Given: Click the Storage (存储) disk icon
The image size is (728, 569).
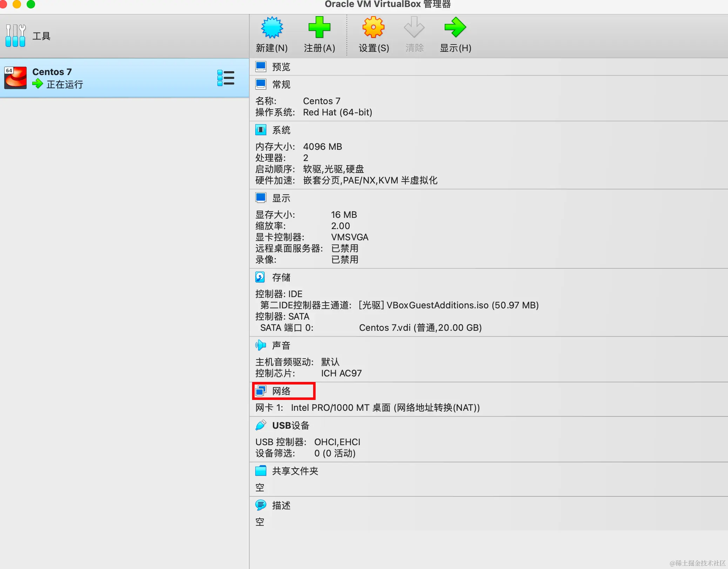Looking at the screenshot, I should 260,277.
